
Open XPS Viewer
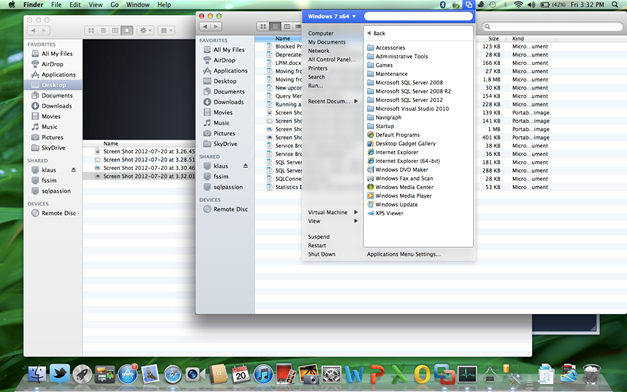click(385, 213)
